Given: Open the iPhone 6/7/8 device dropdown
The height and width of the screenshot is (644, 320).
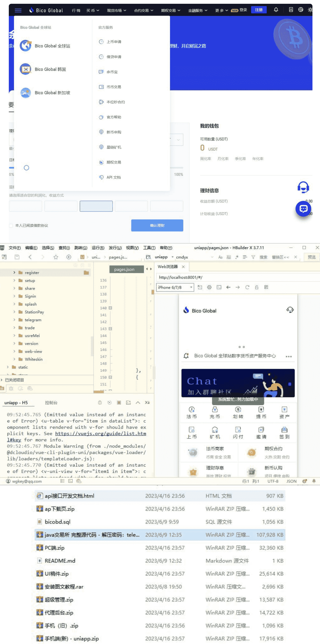Looking at the screenshot, I should pyautogui.click(x=175, y=287).
